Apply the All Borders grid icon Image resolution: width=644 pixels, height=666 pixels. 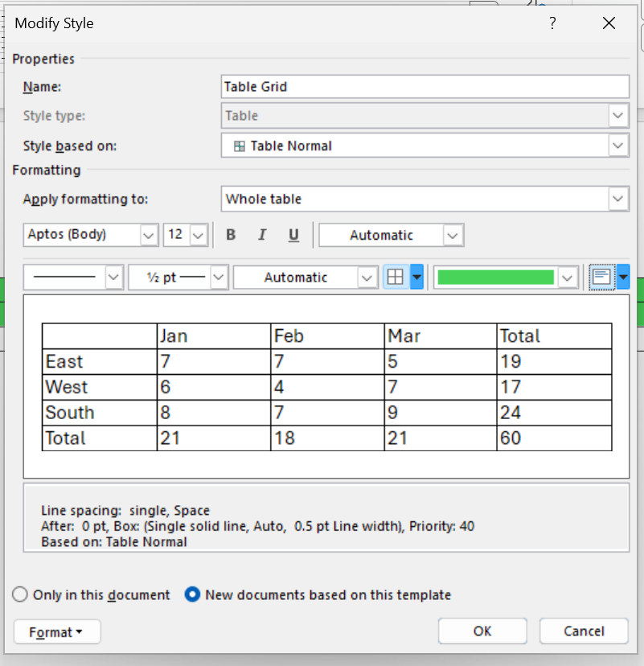point(396,277)
